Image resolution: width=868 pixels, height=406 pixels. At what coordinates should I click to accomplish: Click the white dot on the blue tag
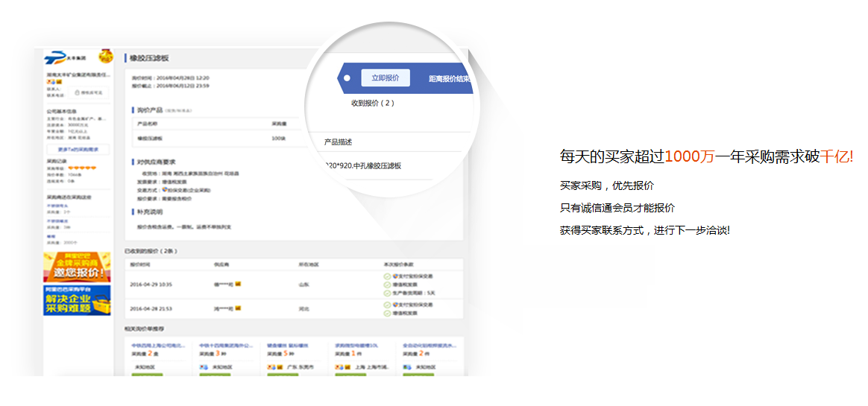347,77
